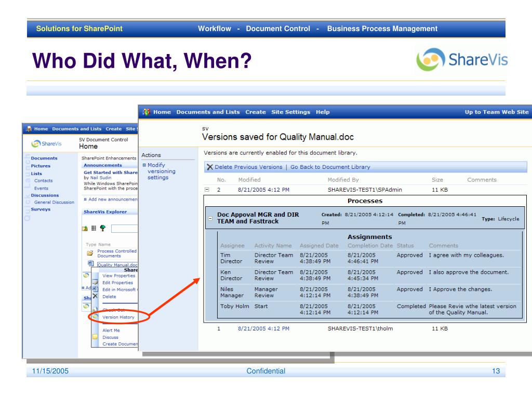
Task: Click the Announcements heading link
Action: point(103,165)
